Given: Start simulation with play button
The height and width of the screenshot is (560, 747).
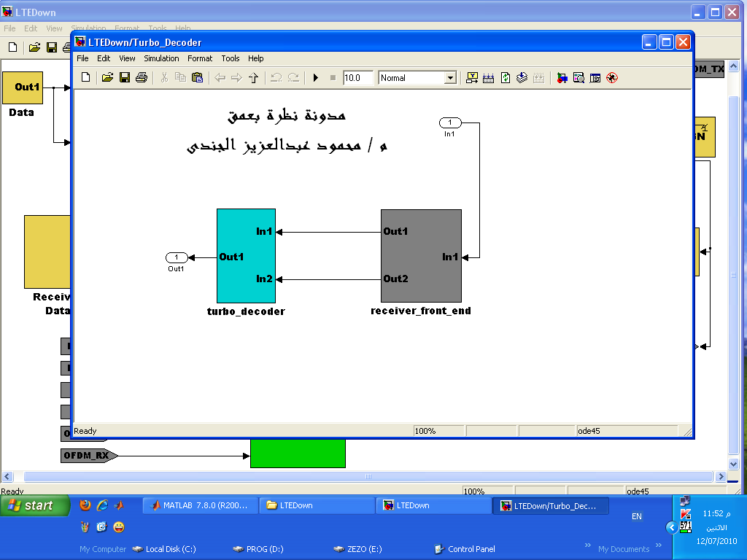Looking at the screenshot, I should pos(315,77).
